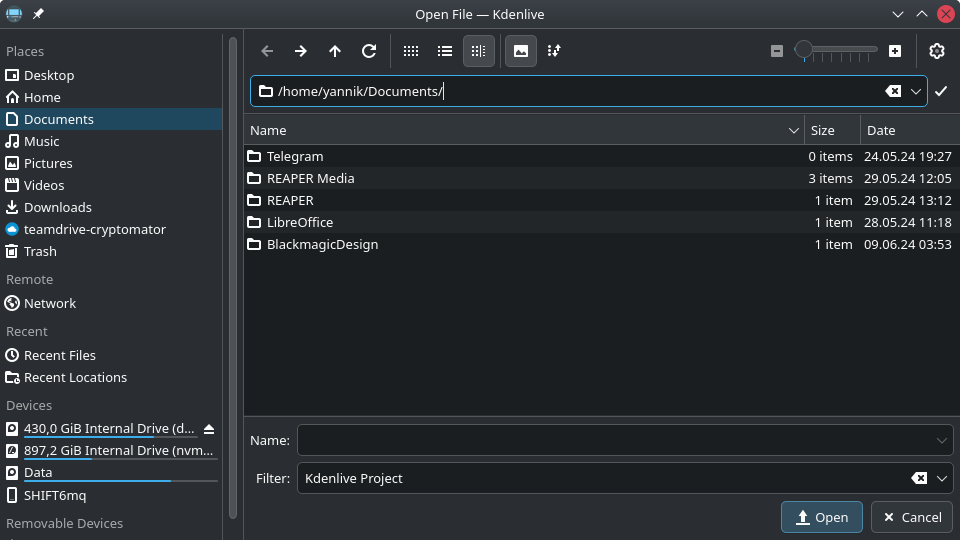Select Documents in Places sidebar
Viewport: 960px width, 540px height.
111,119
